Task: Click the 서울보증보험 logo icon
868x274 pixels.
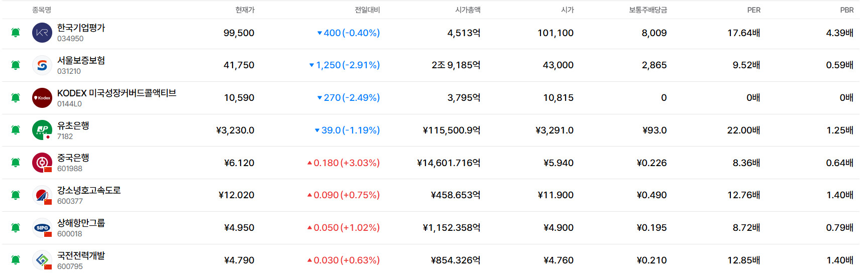Action: [42, 65]
